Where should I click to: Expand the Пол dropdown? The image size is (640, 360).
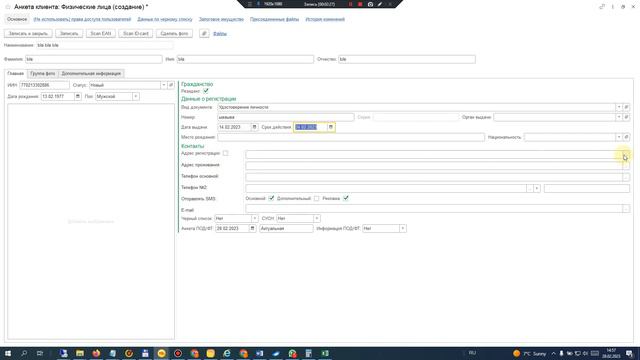point(136,96)
